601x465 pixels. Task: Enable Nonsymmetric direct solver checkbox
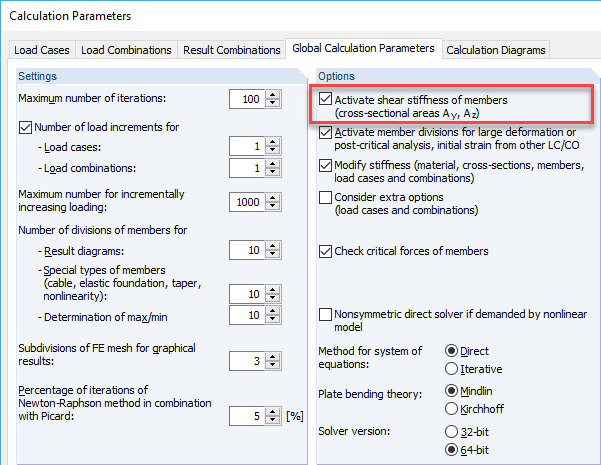pyautogui.click(x=326, y=315)
